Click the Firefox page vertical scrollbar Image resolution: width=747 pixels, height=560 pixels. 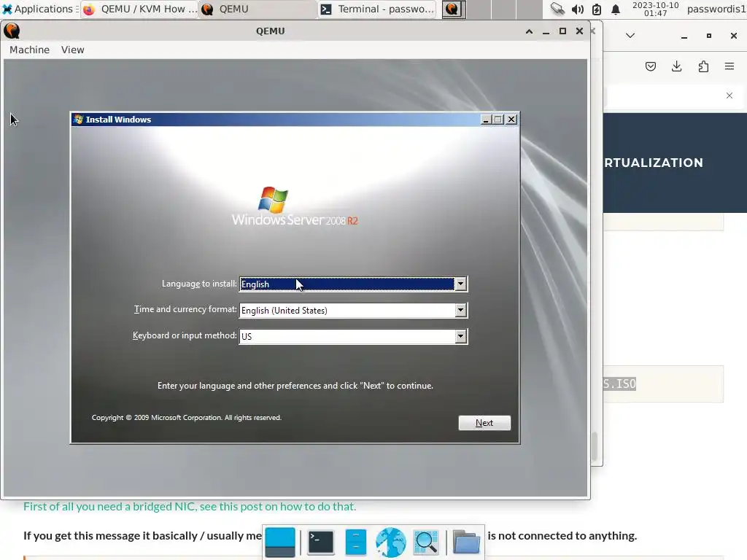click(x=594, y=446)
